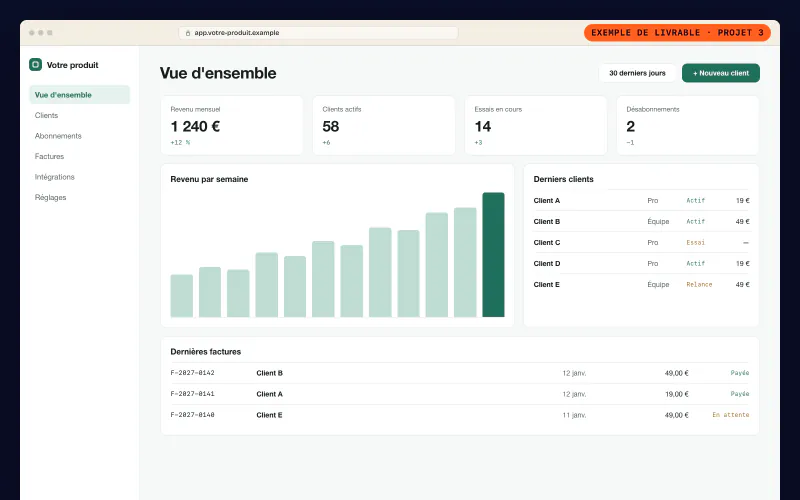Screen dimensions: 800x500
Task: Select Factures in the sidebar
Action: tap(49, 156)
